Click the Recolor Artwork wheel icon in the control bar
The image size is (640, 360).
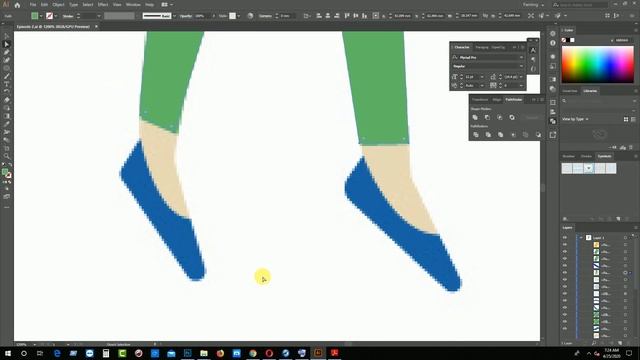click(250, 16)
